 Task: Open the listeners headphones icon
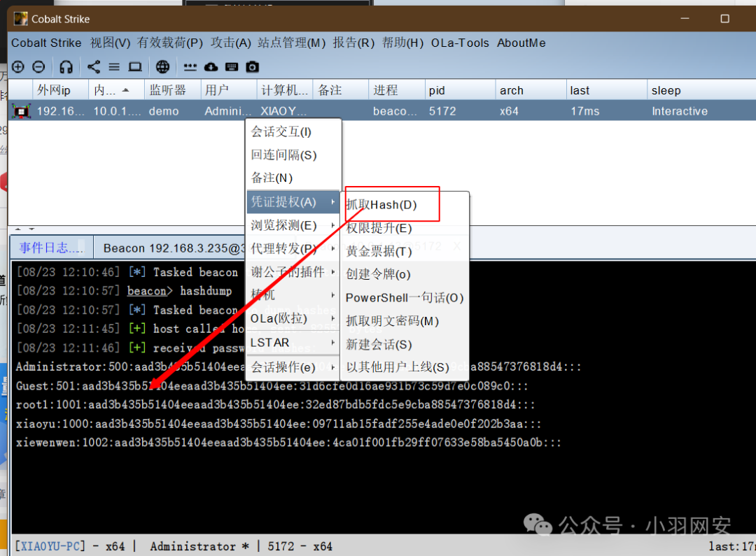(x=66, y=66)
